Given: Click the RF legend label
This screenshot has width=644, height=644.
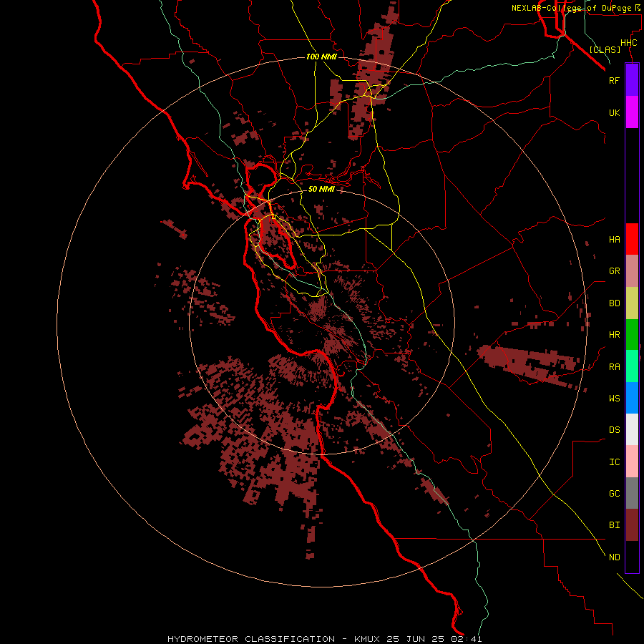Looking at the screenshot, I should [x=614, y=81].
